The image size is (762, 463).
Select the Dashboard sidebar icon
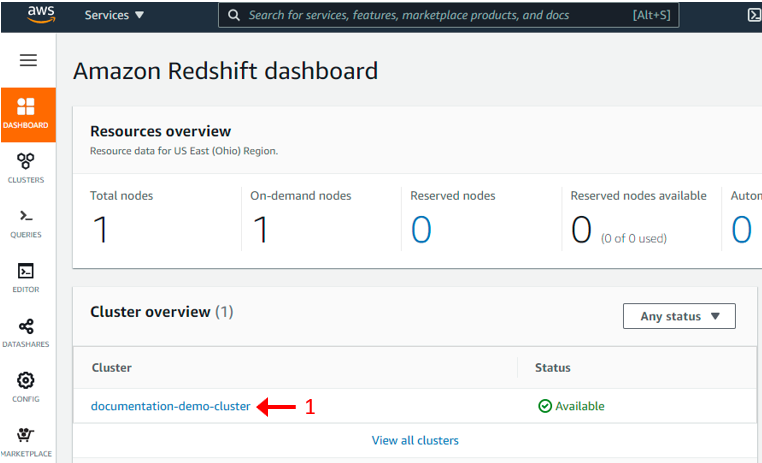(27, 113)
